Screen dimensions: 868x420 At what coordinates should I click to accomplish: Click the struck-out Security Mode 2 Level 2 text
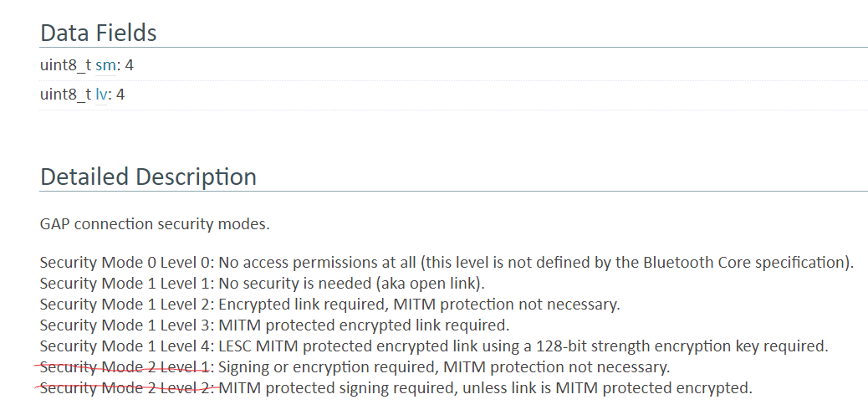coord(127,388)
